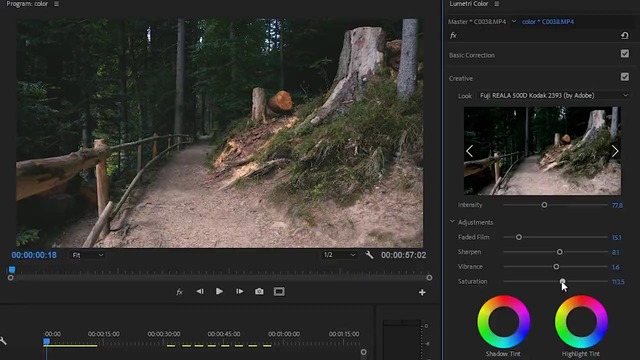Click the Shadow Tint color wheel
Screen dimensions: 640x360
(x=504, y=322)
